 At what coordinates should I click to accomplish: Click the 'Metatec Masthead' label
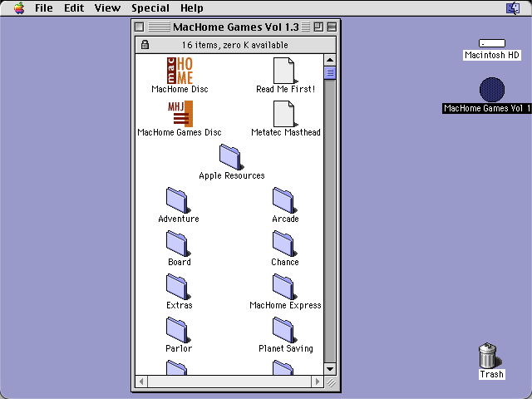click(x=286, y=132)
